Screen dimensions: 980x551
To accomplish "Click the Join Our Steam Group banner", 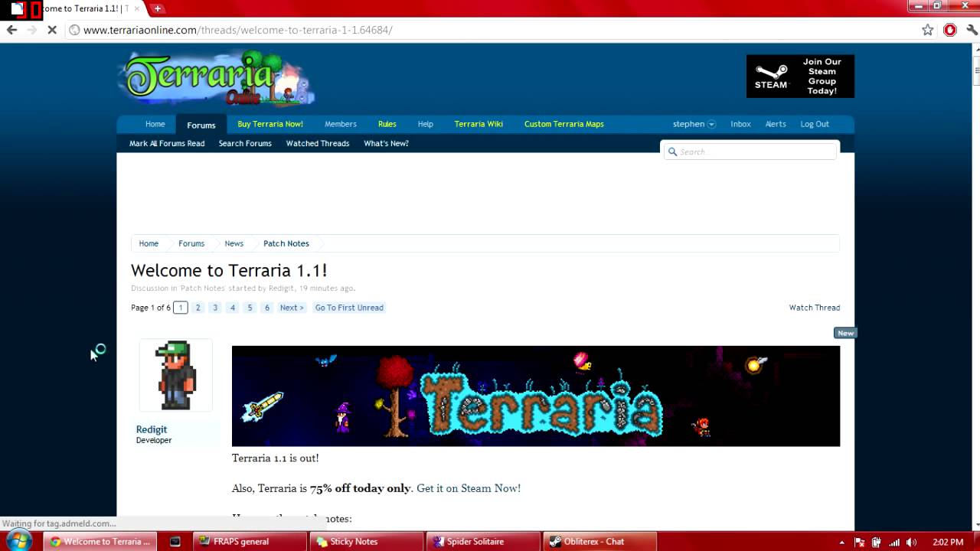I will coord(800,77).
